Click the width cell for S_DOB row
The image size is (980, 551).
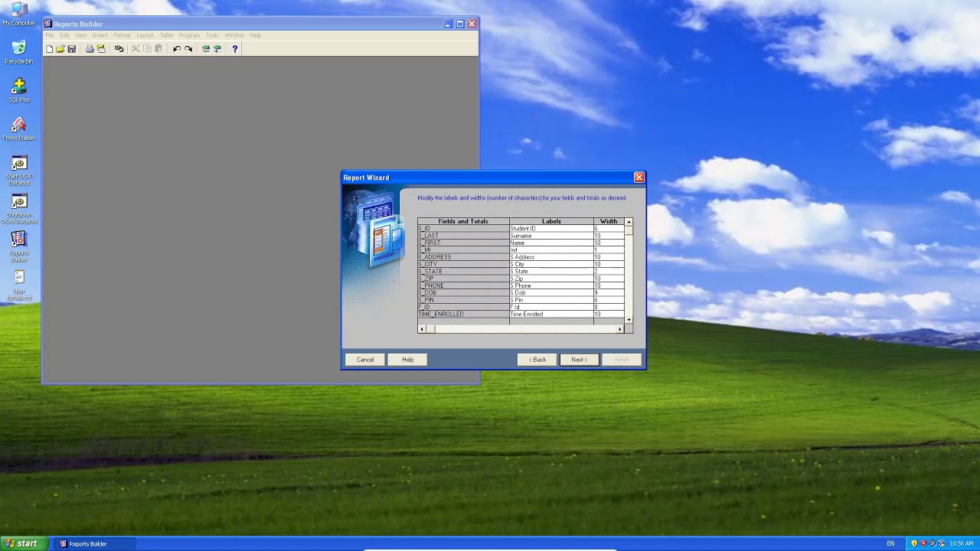pyautogui.click(x=609, y=293)
